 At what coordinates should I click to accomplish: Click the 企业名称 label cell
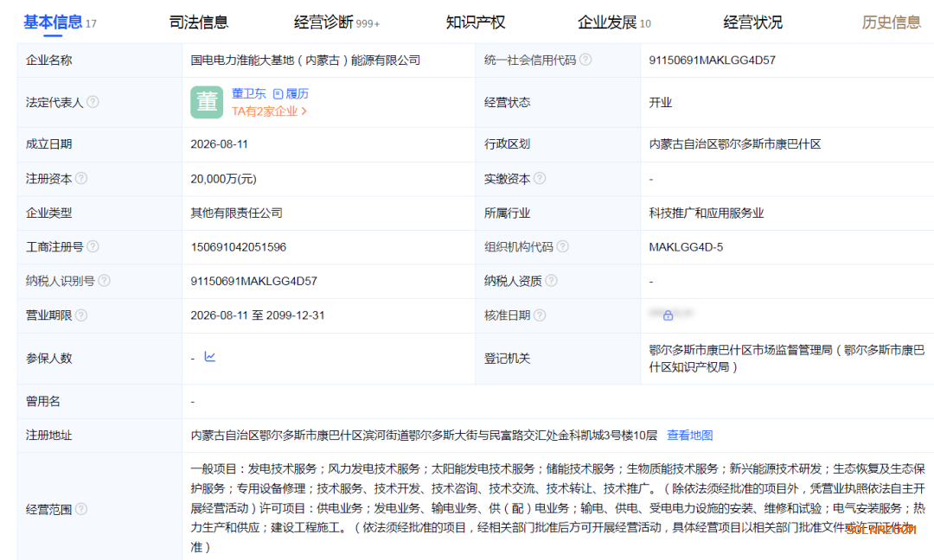pyautogui.click(x=99, y=60)
